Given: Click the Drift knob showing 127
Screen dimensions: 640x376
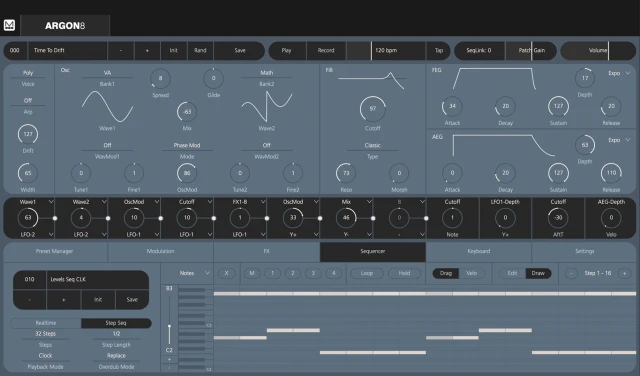Looking at the screenshot, I should 28,134.
